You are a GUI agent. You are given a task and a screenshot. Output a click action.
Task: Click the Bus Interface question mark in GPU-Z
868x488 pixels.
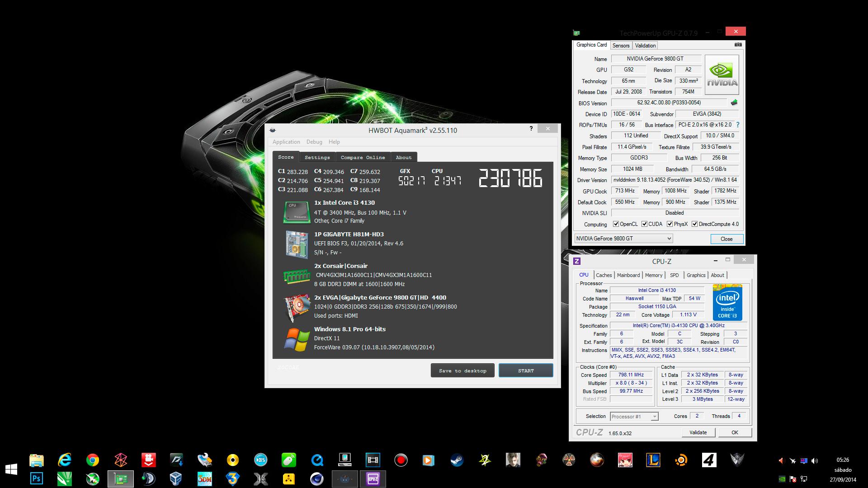[738, 125]
